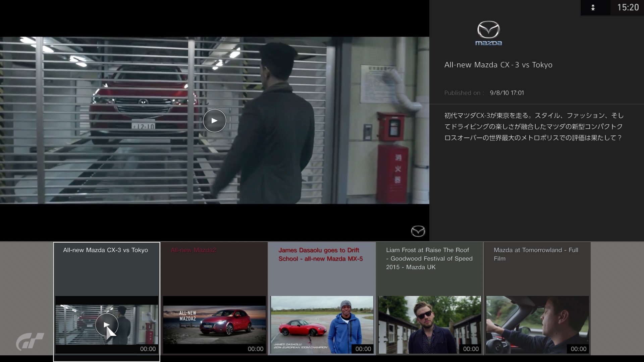Viewport: 644px width, 362px height.
Task: Click Liam Frost at Raise The Roof title
Action: (429, 258)
